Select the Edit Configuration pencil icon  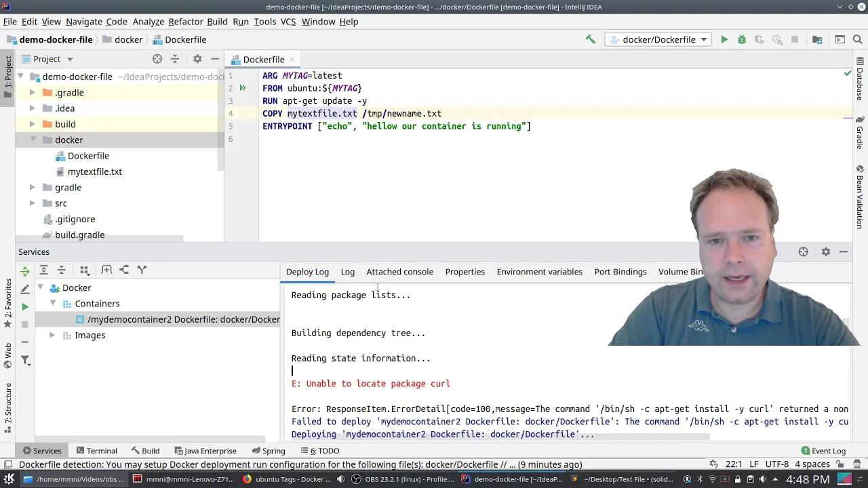click(24, 289)
